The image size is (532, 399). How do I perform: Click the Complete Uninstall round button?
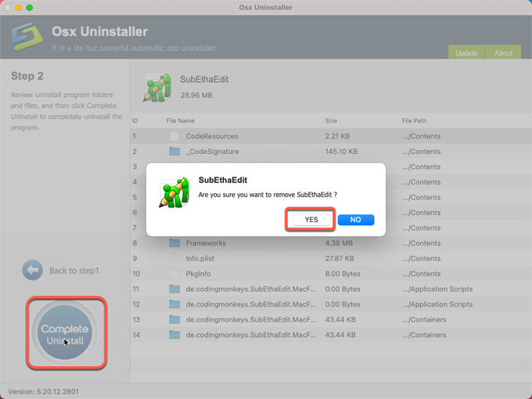click(64, 332)
